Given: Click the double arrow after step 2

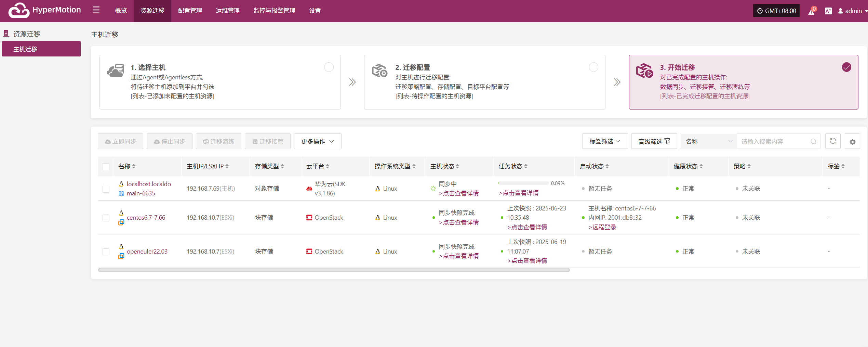Looking at the screenshot, I should click(x=617, y=82).
